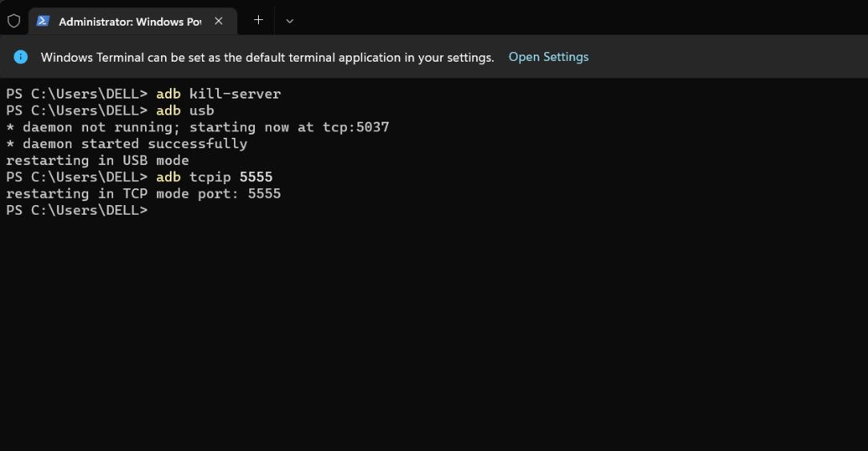Click the 'tcp:5037' text in output
Viewport: 868px width, 451px height.
click(x=356, y=127)
